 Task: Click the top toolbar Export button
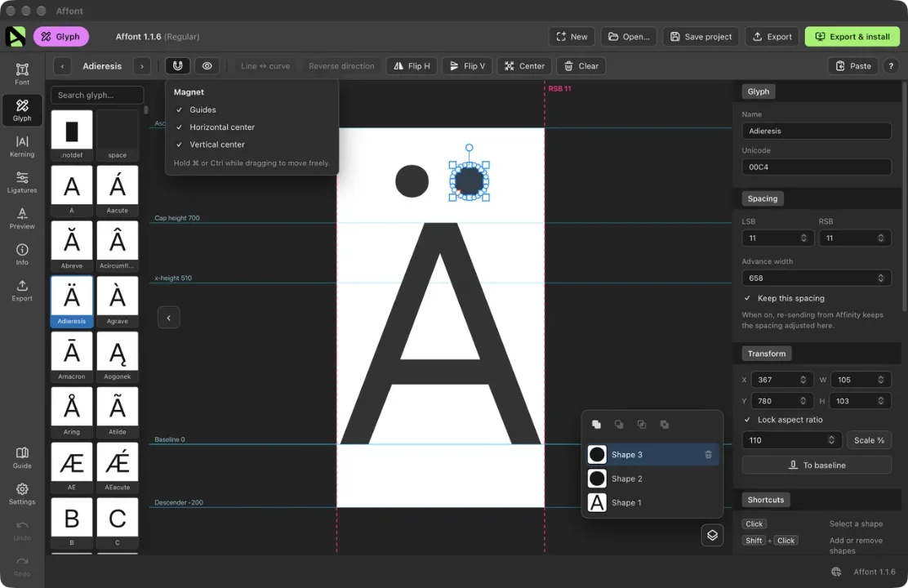[x=772, y=37]
